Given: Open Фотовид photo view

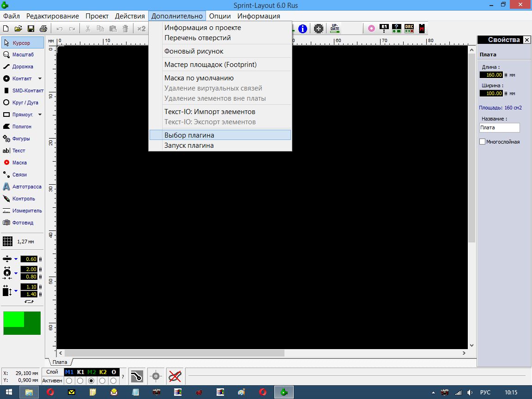Looking at the screenshot, I should pyautogui.click(x=22, y=223).
